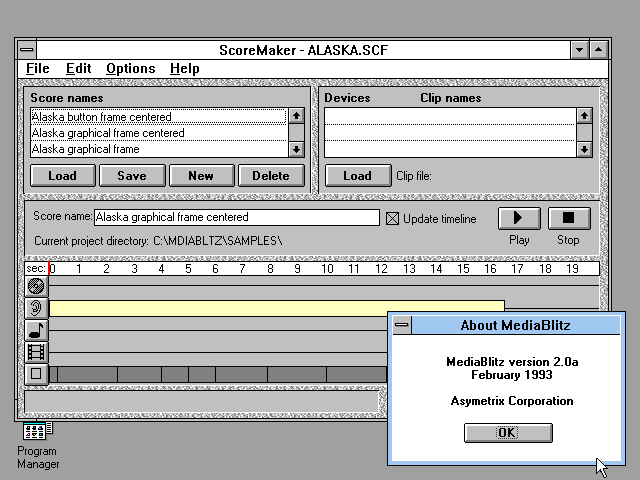Stop score playback
The width and height of the screenshot is (640, 480).
pos(569,218)
